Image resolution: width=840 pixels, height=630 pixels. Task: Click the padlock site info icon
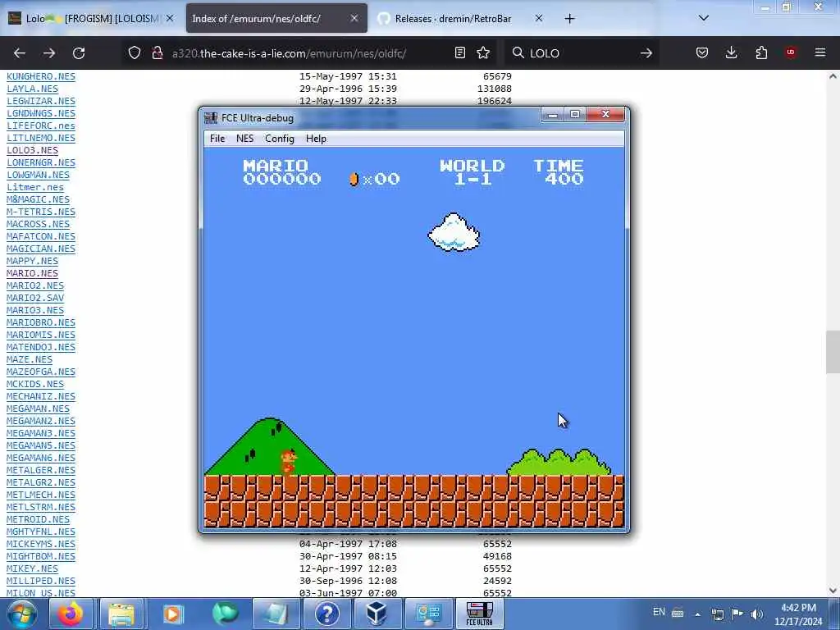157,52
